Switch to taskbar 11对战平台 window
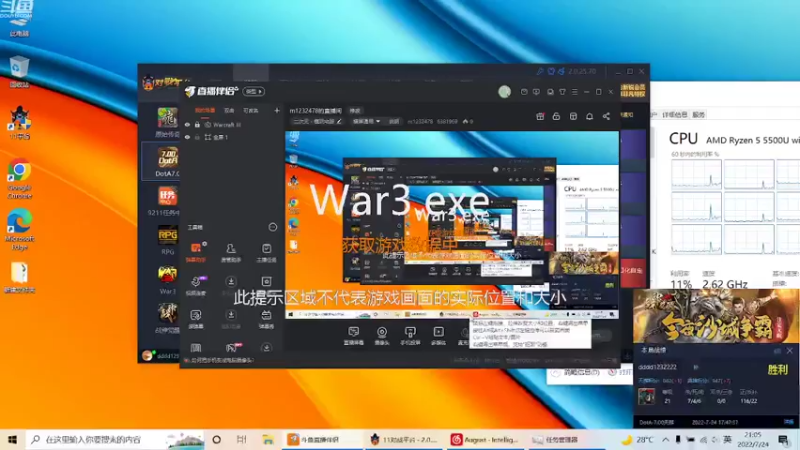This screenshot has width=800, height=450. tap(404, 439)
